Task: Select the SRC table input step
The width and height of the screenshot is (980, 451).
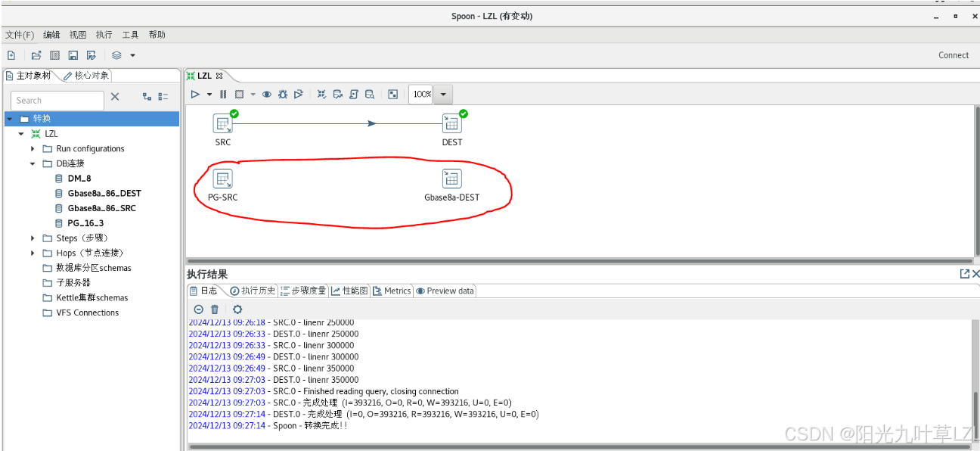Action: coord(223,123)
